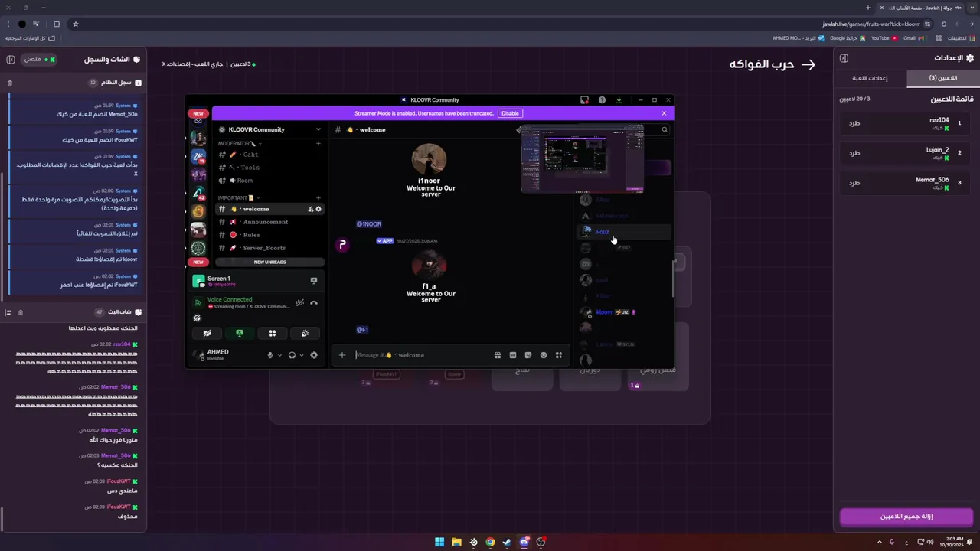The height and width of the screenshot is (551, 980).
Task: Open the Discord Help icon in the title bar
Action: pyautogui.click(x=602, y=99)
